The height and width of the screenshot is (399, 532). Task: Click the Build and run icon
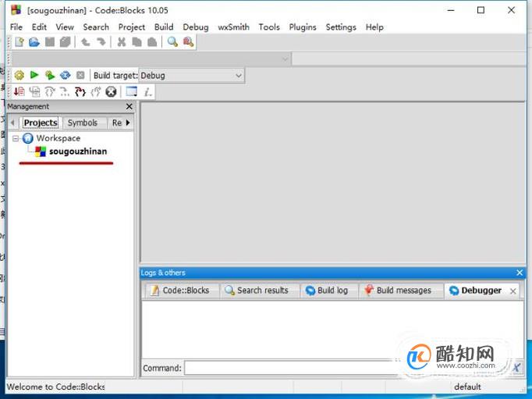pyautogui.click(x=50, y=75)
